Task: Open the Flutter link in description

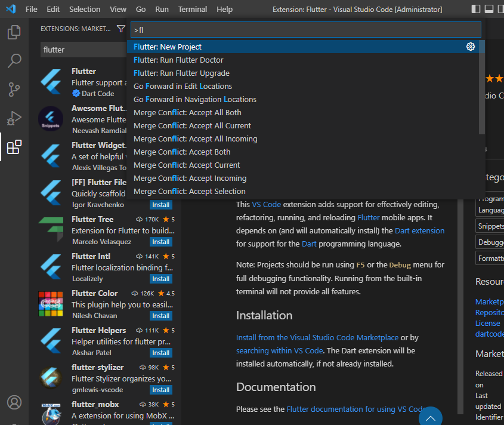Action: [x=369, y=218]
